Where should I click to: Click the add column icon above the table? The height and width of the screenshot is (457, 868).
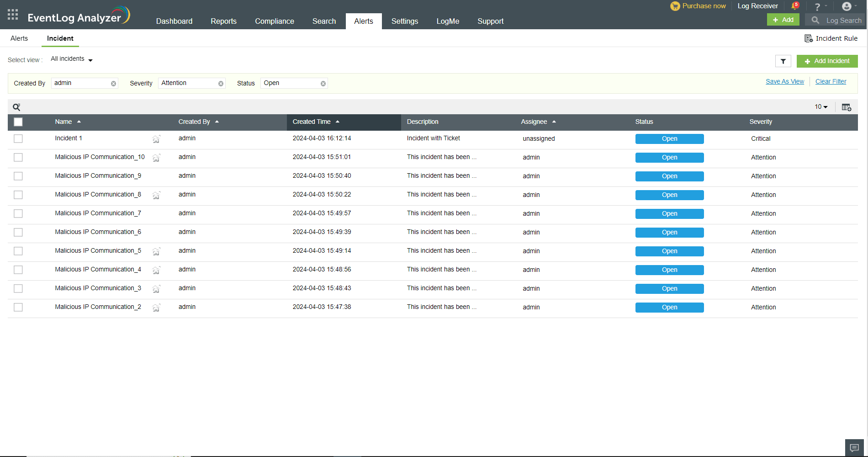pyautogui.click(x=847, y=106)
